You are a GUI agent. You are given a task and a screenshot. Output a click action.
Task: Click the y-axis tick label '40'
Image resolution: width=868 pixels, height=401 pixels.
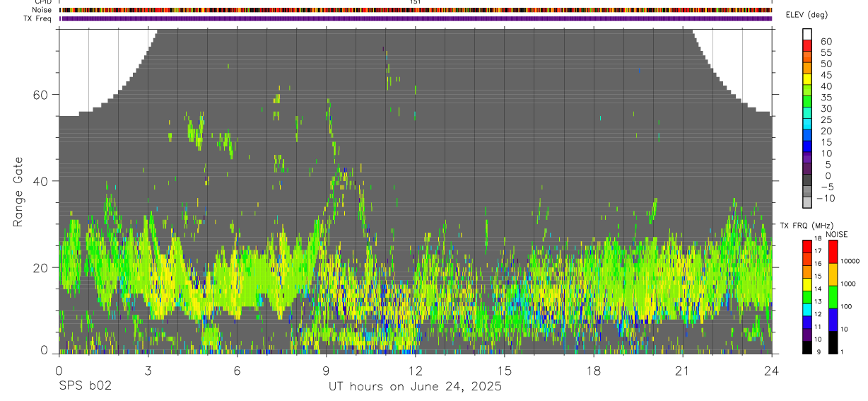40,181
